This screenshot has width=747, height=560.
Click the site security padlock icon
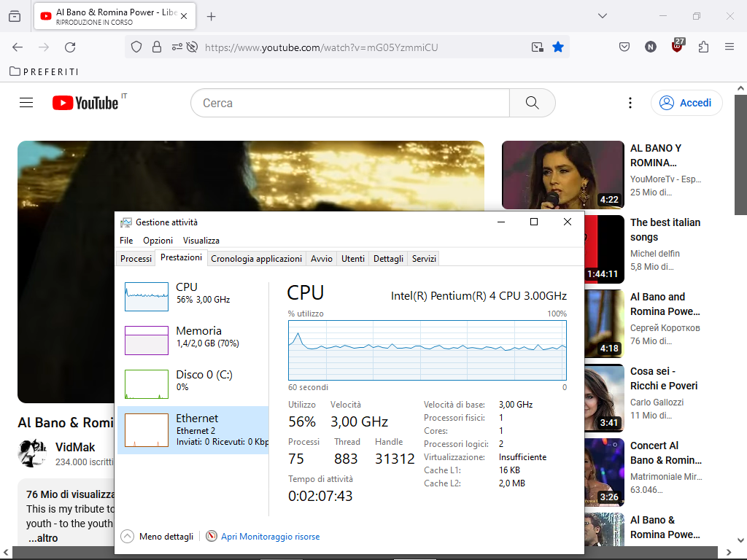coord(157,47)
